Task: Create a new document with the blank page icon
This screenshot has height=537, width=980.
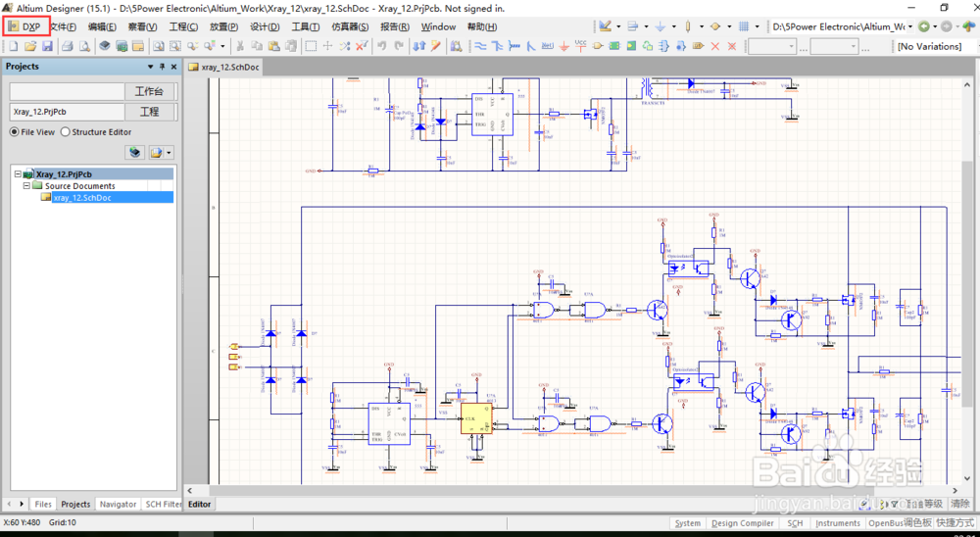Action: coord(13,46)
